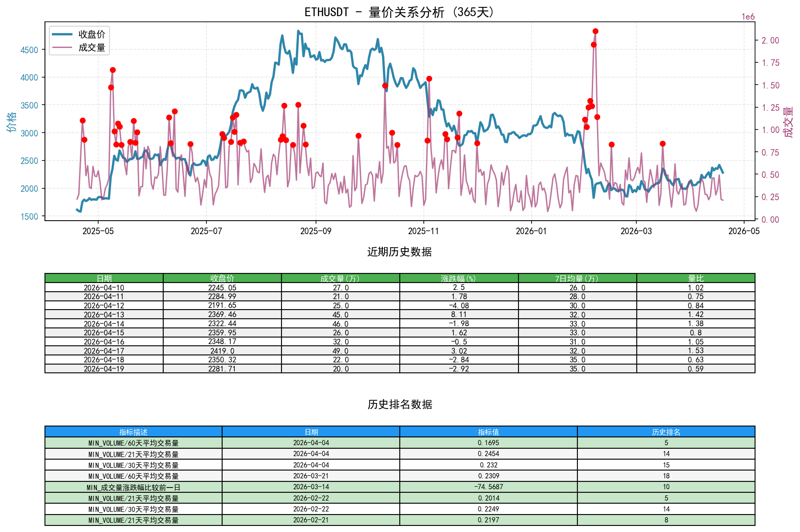Click the volume ratio 0.59 cell
Image resolution: width=800 pixels, height=532 pixels.
click(696, 368)
